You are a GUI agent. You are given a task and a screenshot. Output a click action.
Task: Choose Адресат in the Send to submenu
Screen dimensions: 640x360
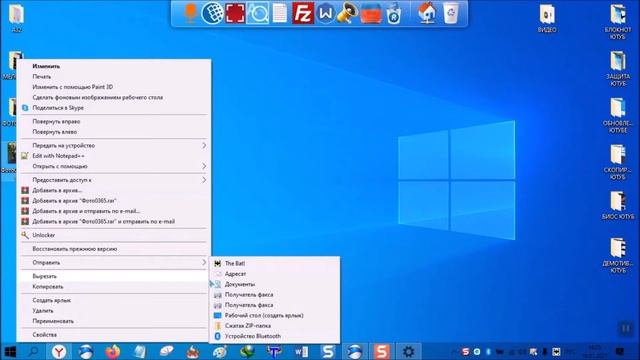coord(274,274)
